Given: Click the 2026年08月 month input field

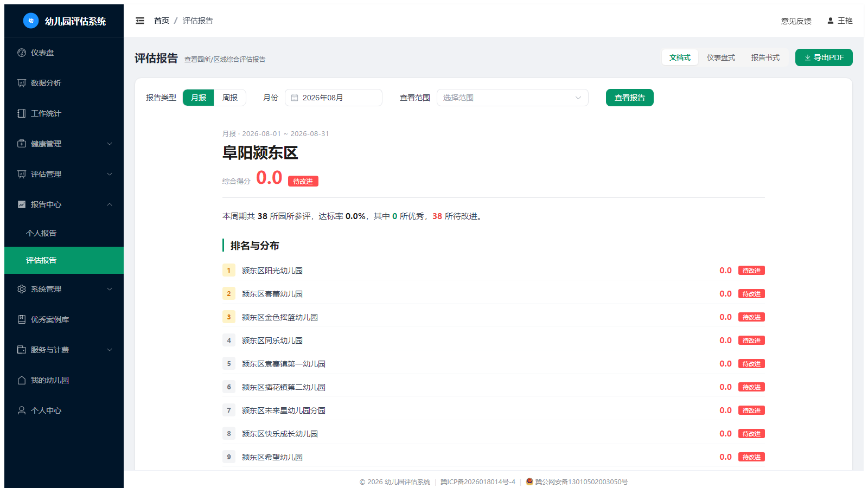Looking at the screenshot, I should [x=334, y=98].
